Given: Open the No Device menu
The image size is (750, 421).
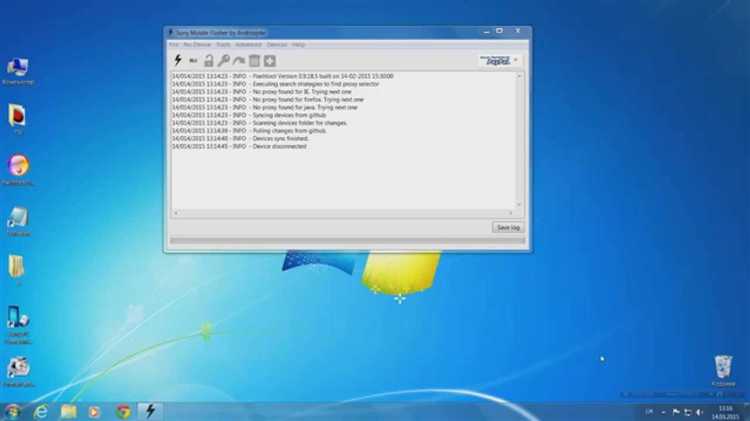Looking at the screenshot, I should [197, 44].
